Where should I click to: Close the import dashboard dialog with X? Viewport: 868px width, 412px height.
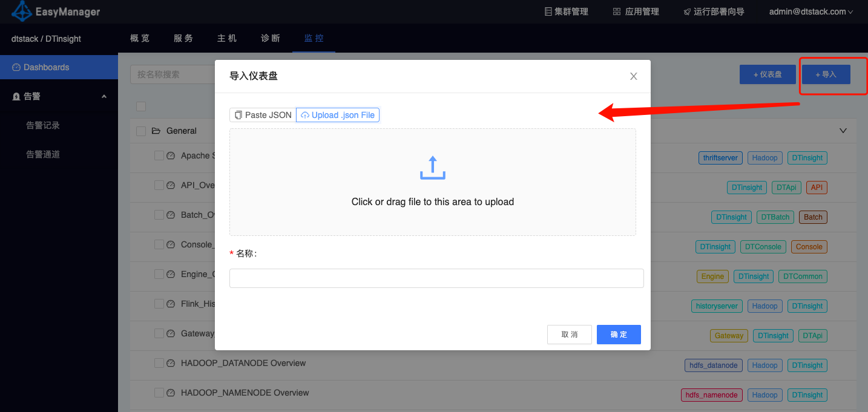point(634,76)
